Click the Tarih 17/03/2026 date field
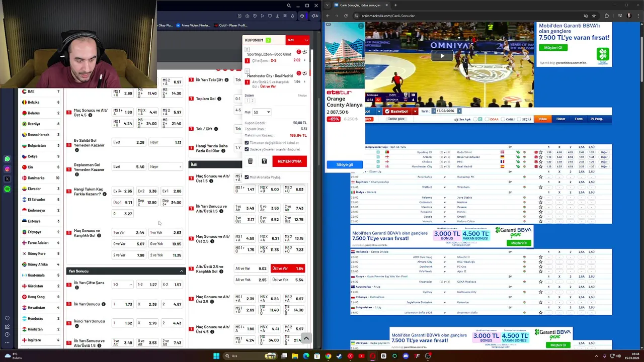This screenshot has width=644, height=362. coord(446,111)
